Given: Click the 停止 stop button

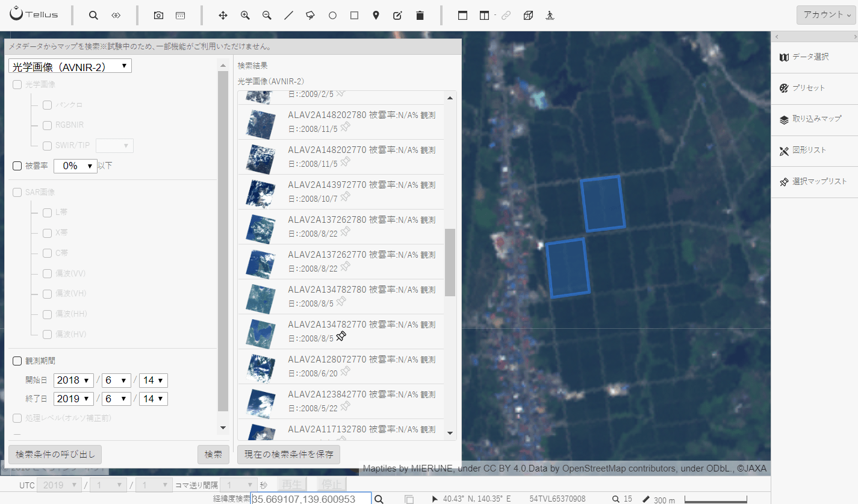Looking at the screenshot, I should tap(331, 485).
